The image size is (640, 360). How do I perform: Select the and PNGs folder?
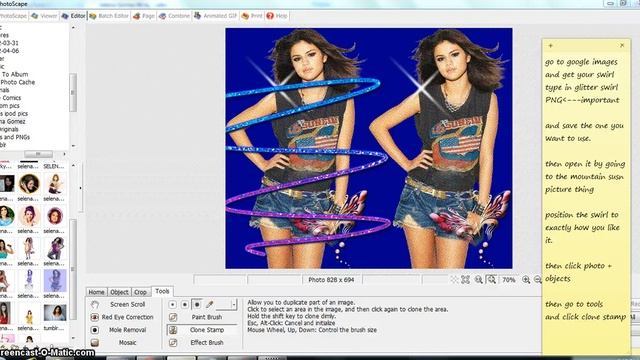[16, 137]
